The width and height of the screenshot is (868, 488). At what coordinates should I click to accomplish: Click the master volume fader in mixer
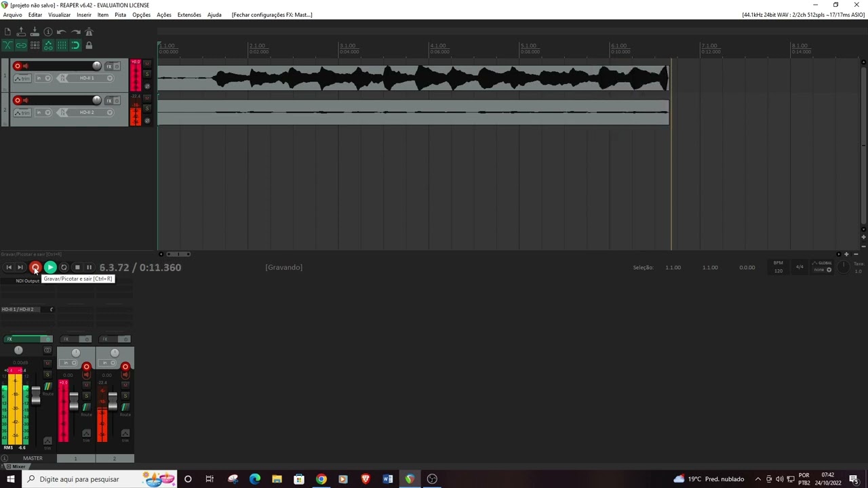coord(36,396)
